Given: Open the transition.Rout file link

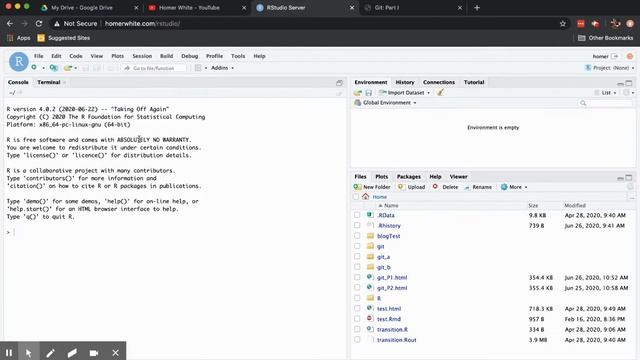Looking at the screenshot, I should pyautogui.click(x=396, y=340).
